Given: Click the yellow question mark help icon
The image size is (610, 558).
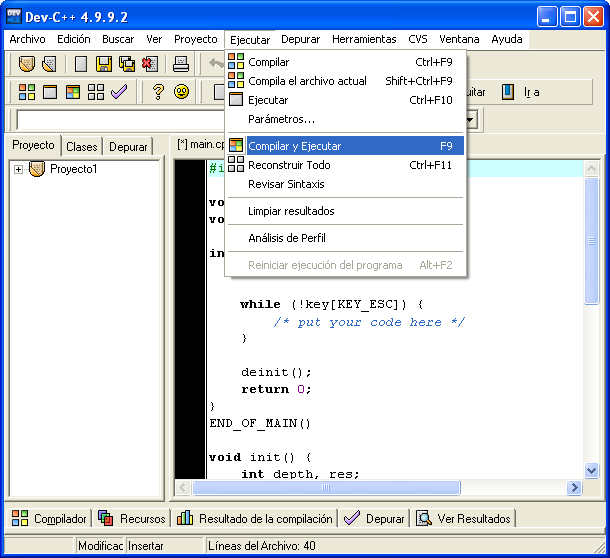Looking at the screenshot, I should 158,92.
